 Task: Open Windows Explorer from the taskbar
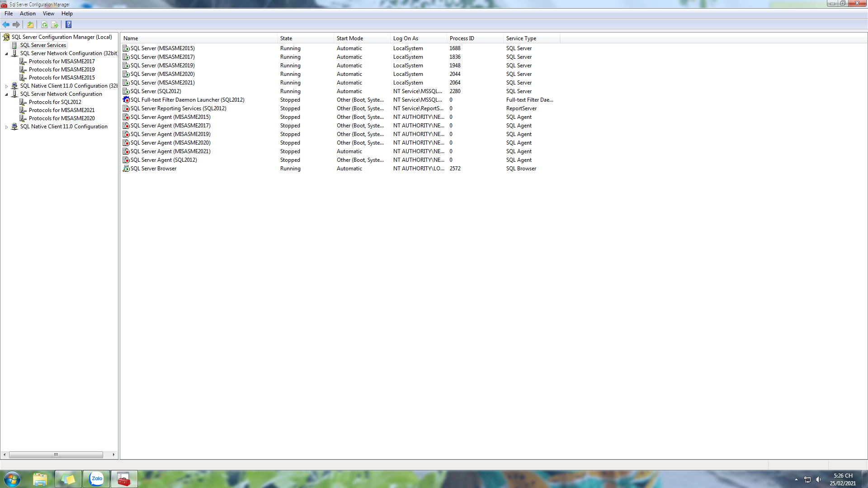coord(40,479)
